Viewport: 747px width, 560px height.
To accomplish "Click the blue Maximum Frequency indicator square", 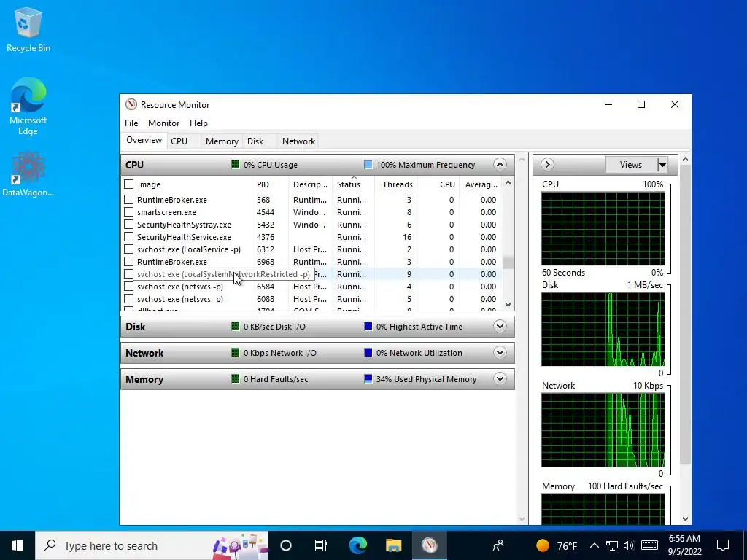I will click(368, 165).
